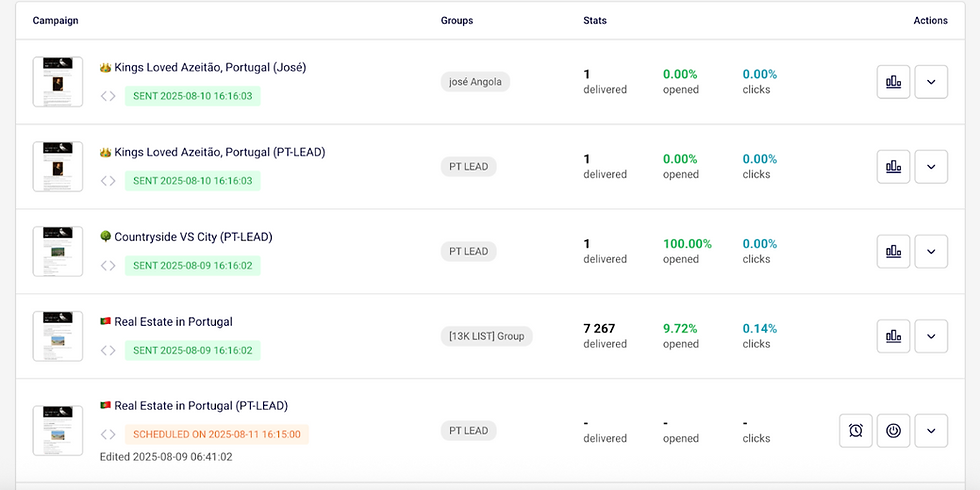Click the [13K LIST] Group tag
This screenshot has height=490, width=980.
point(487,336)
